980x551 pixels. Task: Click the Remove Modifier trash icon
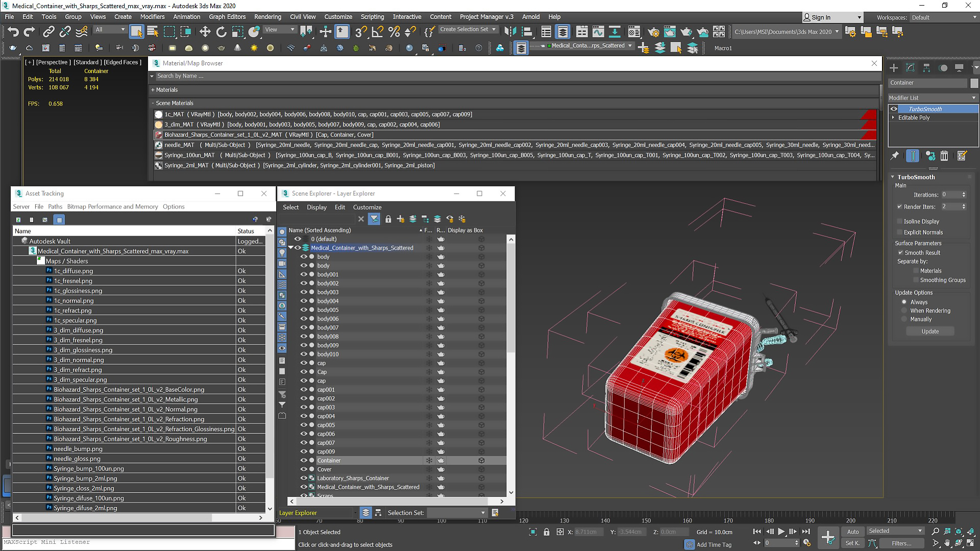944,156
